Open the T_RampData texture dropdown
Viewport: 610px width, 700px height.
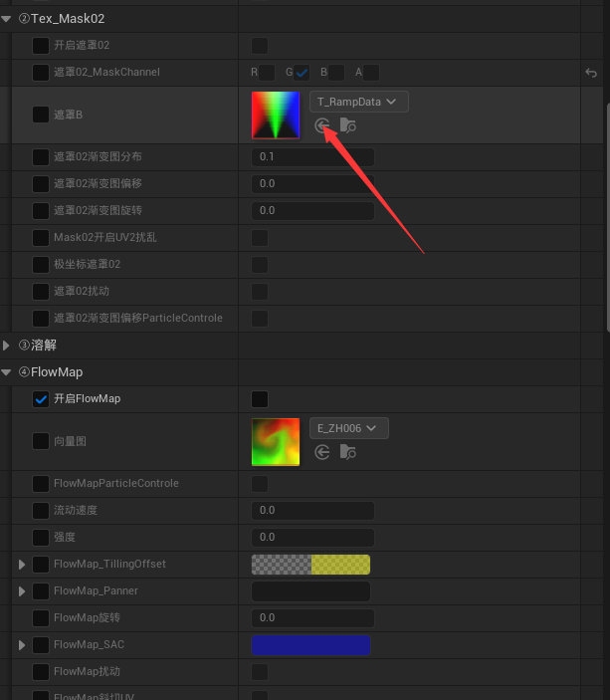(359, 102)
